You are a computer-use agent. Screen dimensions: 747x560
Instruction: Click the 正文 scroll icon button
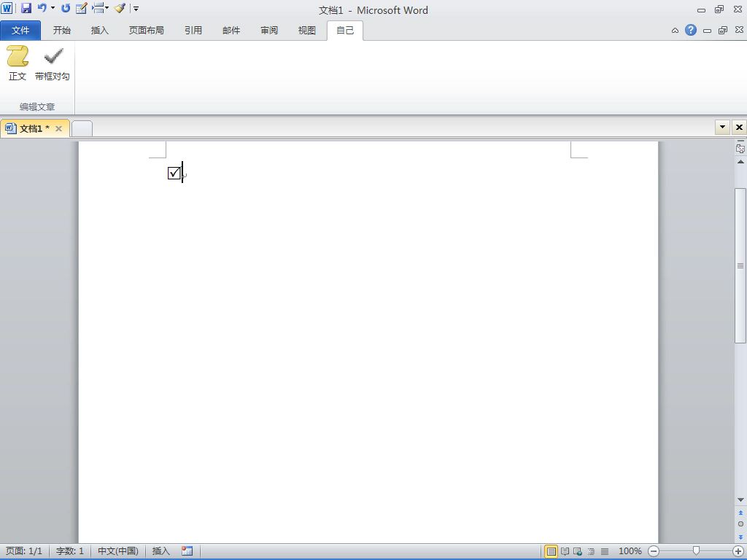[x=18, y=63]
